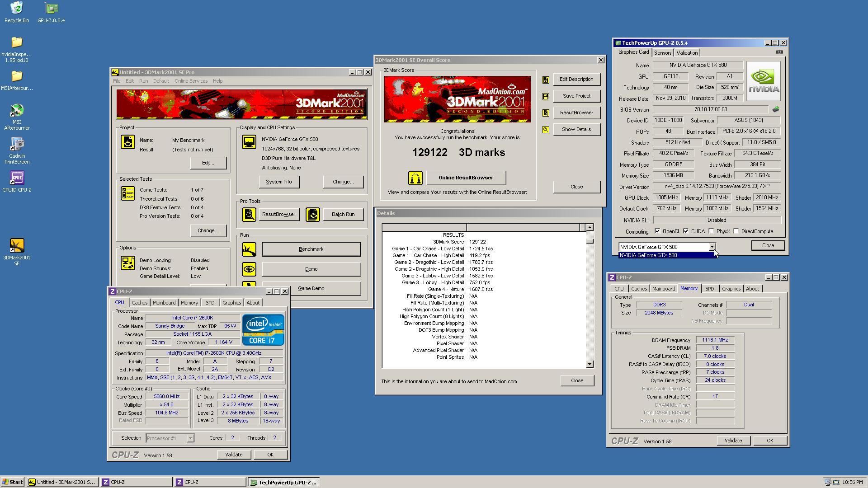Click the scroll-up arrow in Details results list
This screenshot has width=868, height=488.
coord(590,227)
